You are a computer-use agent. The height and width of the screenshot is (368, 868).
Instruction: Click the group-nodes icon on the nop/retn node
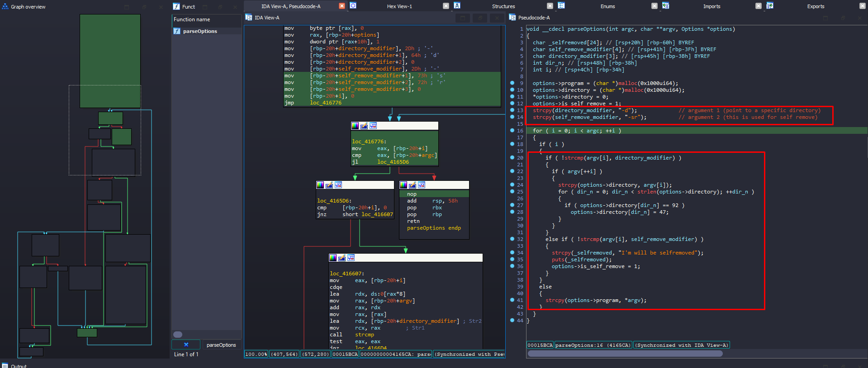click(422, 185)
